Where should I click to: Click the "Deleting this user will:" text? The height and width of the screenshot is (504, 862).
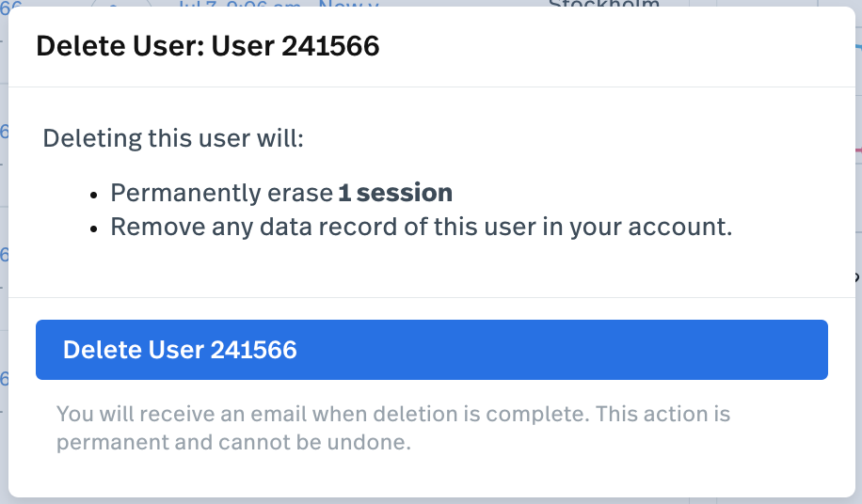pos(173,139)
